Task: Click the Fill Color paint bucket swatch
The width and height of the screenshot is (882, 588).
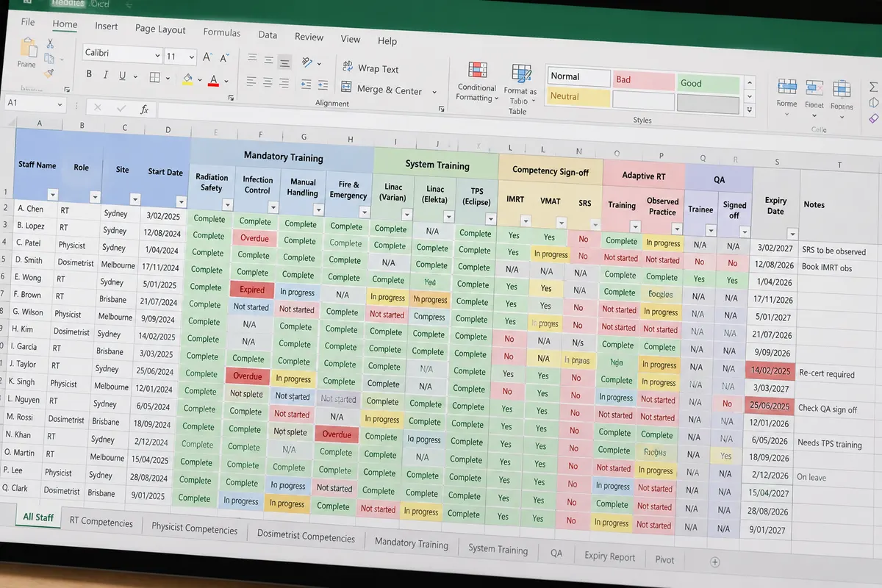Action: tap(187, 79)
